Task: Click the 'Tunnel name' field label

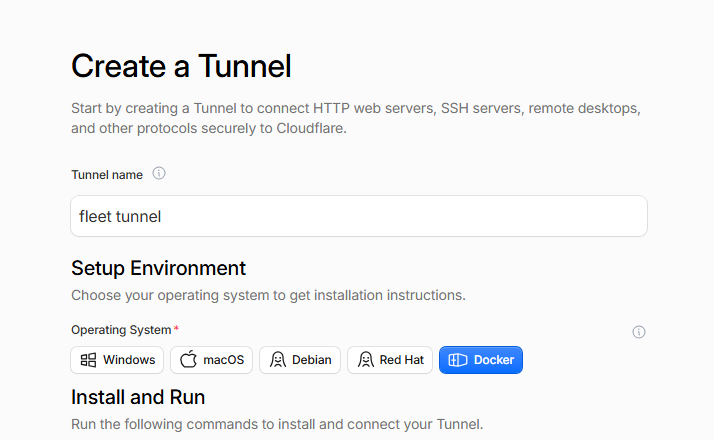Action: click(107, 175)
